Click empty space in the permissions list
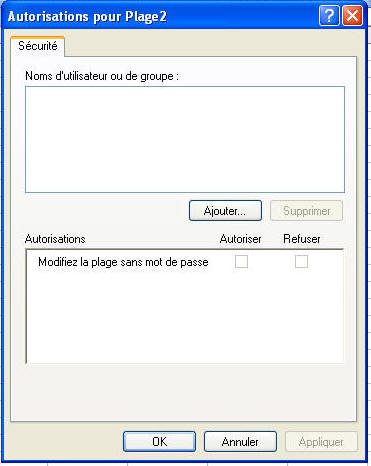 [x=185, y=320]
